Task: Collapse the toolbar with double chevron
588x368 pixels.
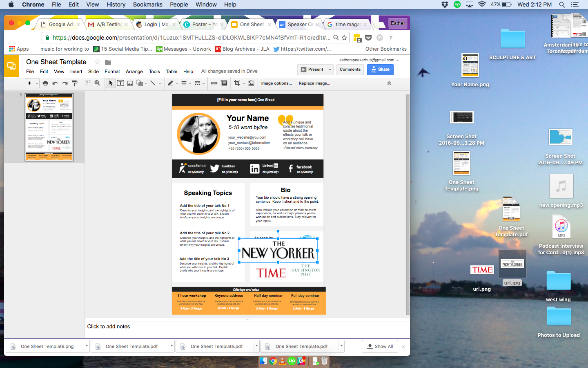Action: 389,83
